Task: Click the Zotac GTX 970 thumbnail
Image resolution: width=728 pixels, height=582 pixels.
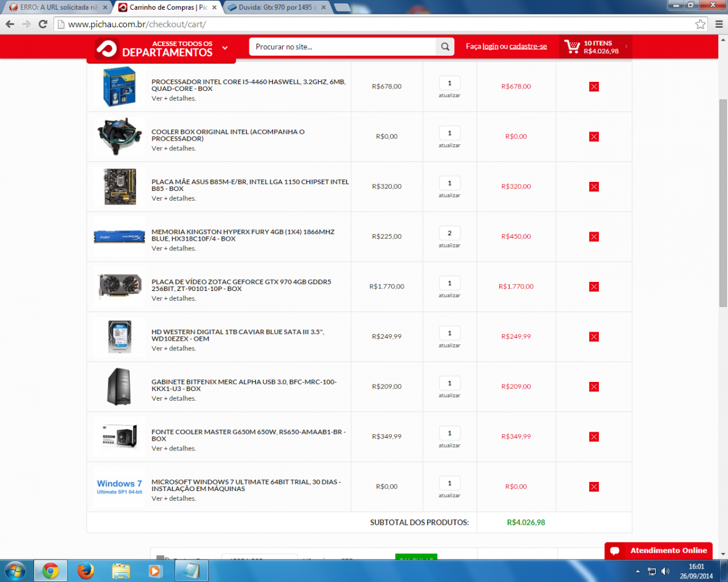Action: tap(120, 287)
